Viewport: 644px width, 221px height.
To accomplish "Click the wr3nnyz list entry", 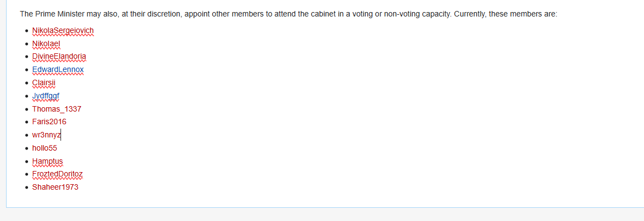I will [46, 135].
